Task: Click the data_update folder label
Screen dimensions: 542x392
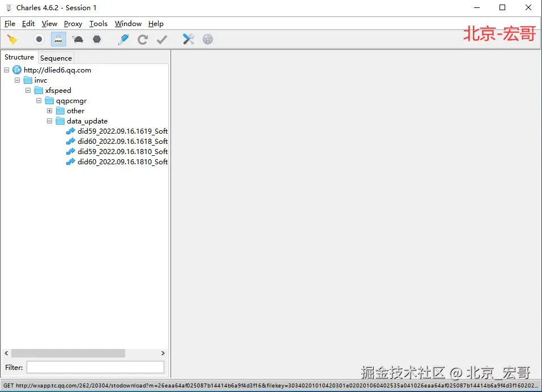Action: 87,121
